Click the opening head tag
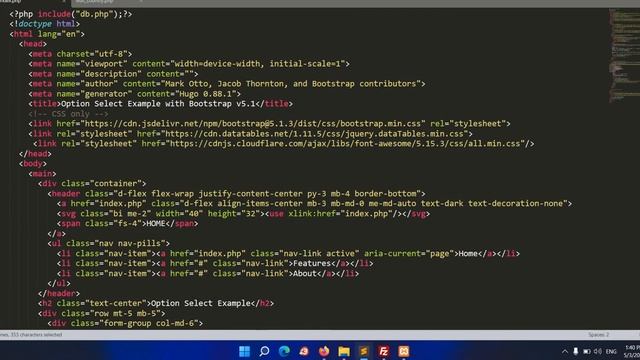640x360 pixels. click(x=33, y=44)
